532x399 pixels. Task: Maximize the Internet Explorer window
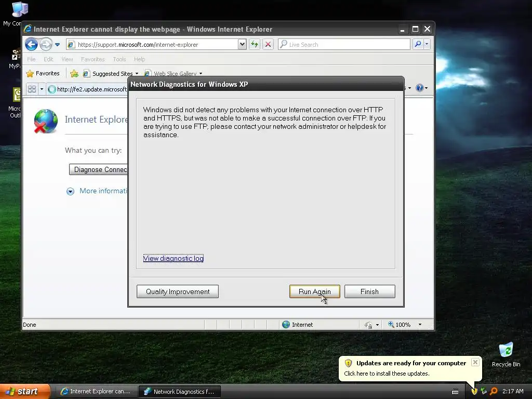(x=415, y=29)
